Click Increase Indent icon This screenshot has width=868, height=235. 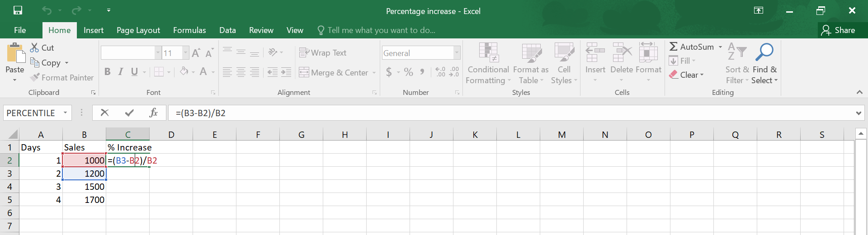tap(286, 72)
